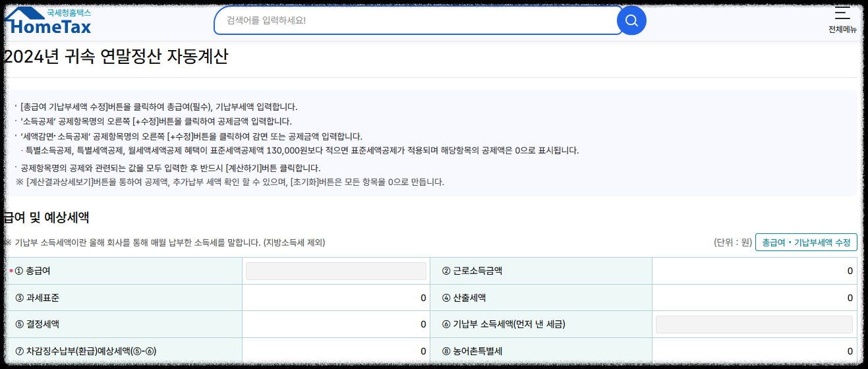Open the 전체메뉴 hamburger menu
The width and height of the screenshot is (868, 369).
[842, 20]
